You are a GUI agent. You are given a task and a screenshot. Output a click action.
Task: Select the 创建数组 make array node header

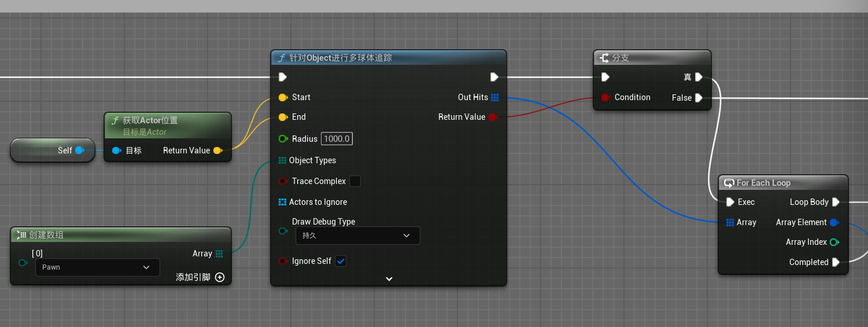[x=46, y=234]
